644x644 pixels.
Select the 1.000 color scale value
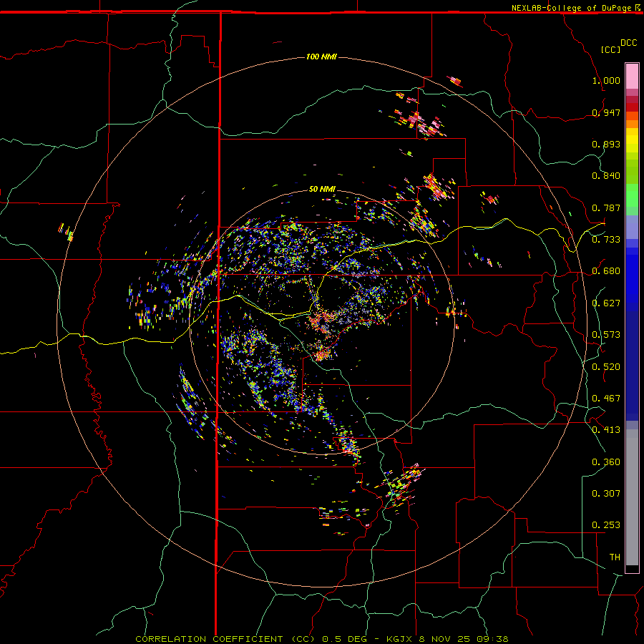(606, 80)
